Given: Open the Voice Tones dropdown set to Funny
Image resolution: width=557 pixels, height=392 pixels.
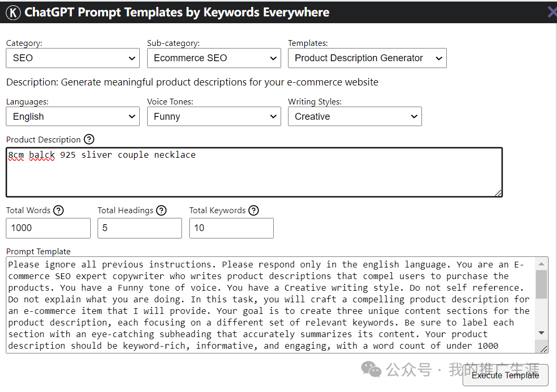Looking at the screenshot, I should tap(214, 117).
